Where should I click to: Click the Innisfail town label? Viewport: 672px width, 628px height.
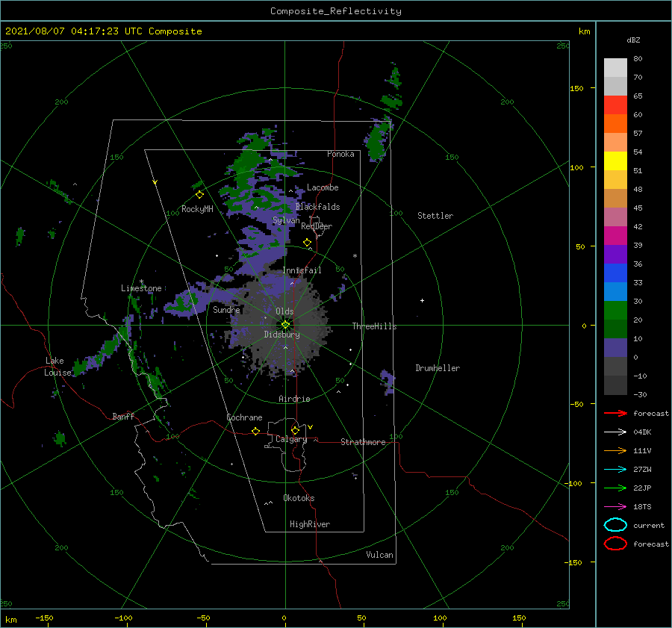coord(302,270)
